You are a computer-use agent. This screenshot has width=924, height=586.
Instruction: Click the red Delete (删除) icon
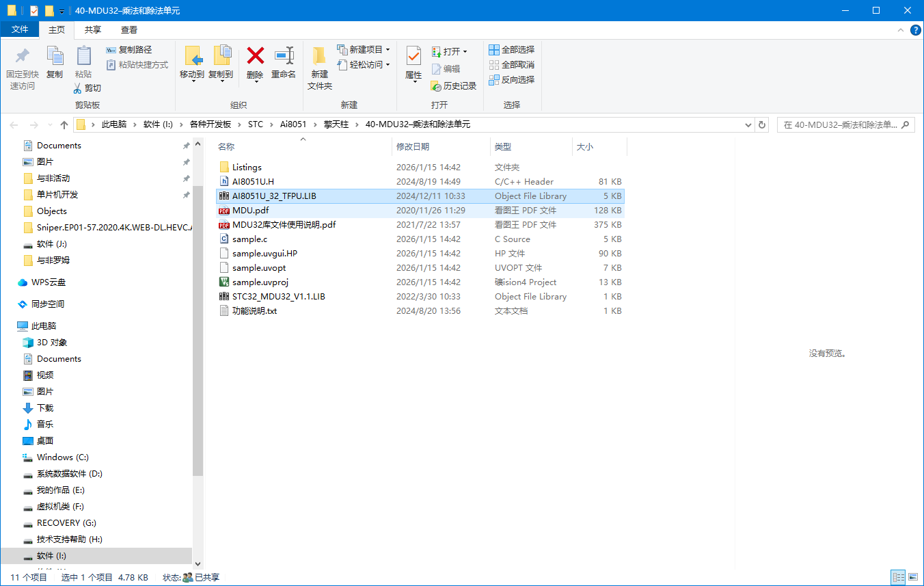(256, 55)
